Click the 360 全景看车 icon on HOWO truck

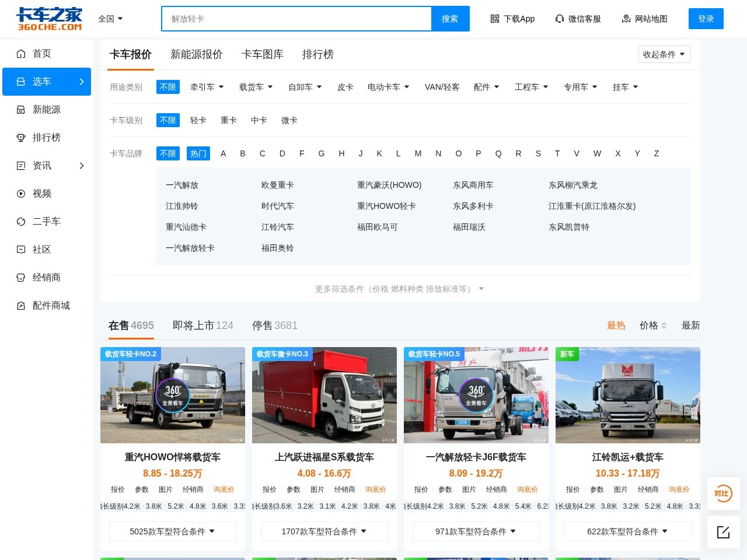coord(172,395)
